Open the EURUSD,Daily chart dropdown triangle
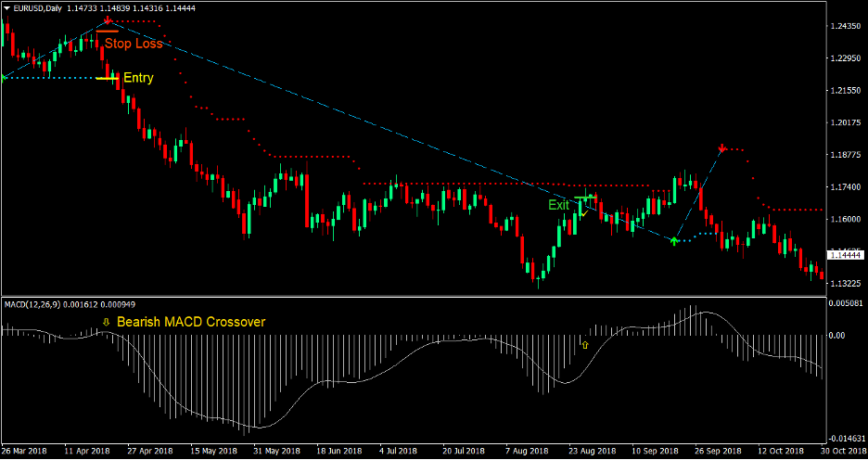 pyautogui.click(x=7, y=7)
